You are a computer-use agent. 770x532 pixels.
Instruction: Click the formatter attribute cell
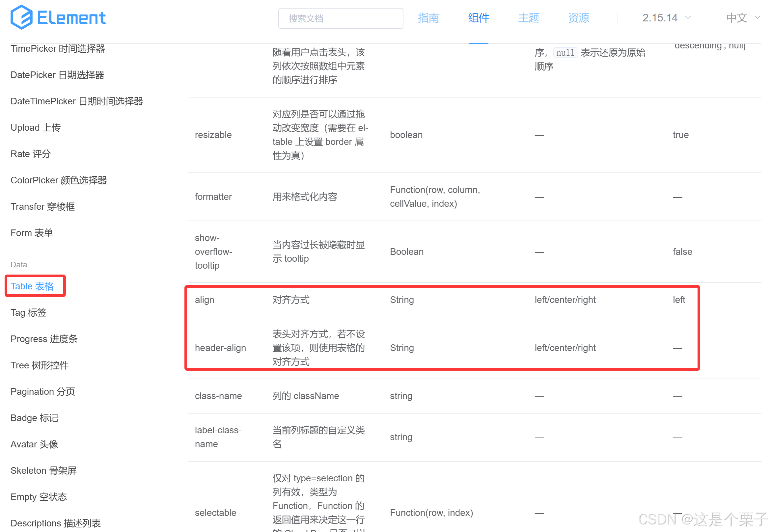[x=213, y=197]
